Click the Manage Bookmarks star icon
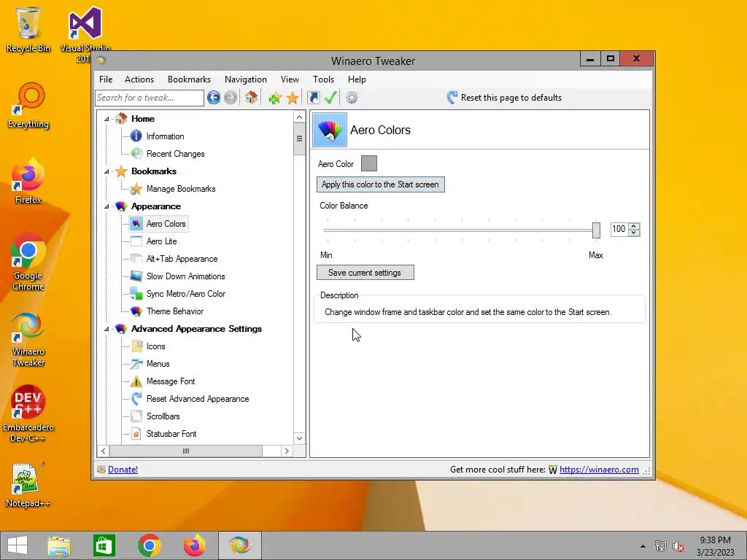 [136, 189]
